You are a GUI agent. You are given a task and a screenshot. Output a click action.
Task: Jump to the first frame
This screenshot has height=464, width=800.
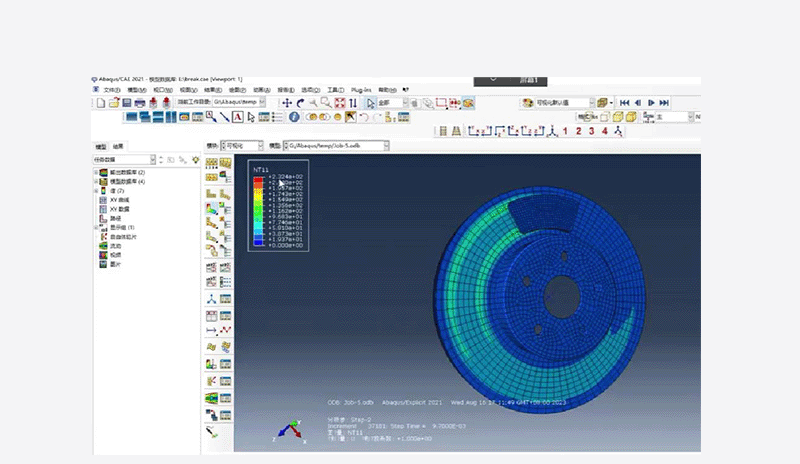624,102
